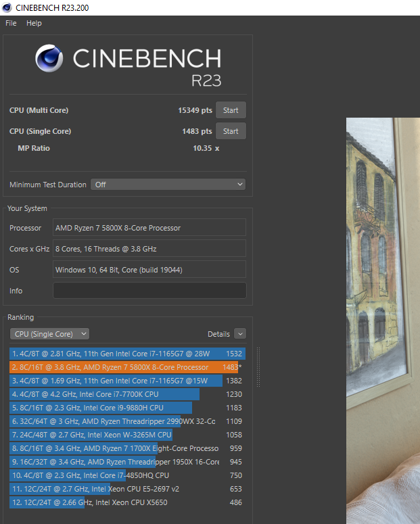Click the Cinebench icon in title bar
420x524 pixels.
(x=7, y=7)
